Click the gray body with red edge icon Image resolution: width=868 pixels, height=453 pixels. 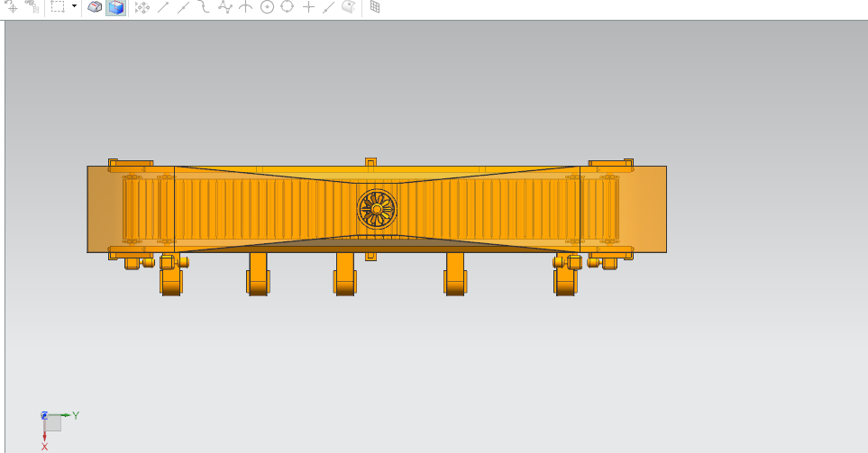tap(95, 7)
